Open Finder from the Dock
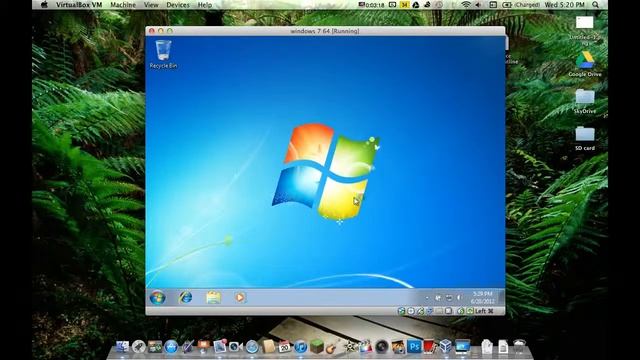Viewport: 640px width, 360px height. [122, 347]
